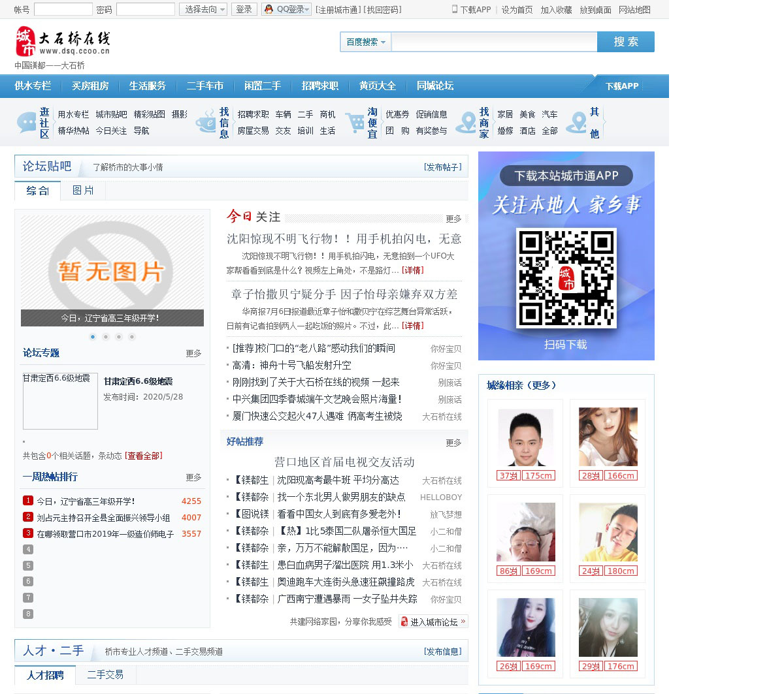Open the 买房租房 nav menu item
The width and height of the screenshot is (784, 694).
point(90,86)
